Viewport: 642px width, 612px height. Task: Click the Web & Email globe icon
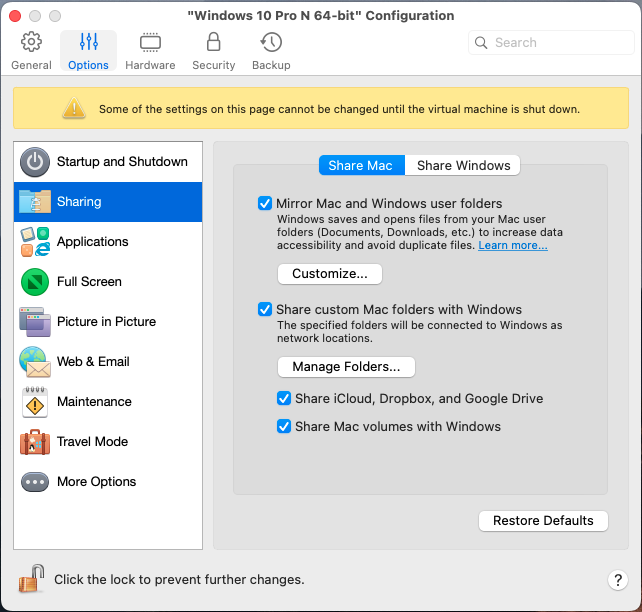(x=35, y=362)
